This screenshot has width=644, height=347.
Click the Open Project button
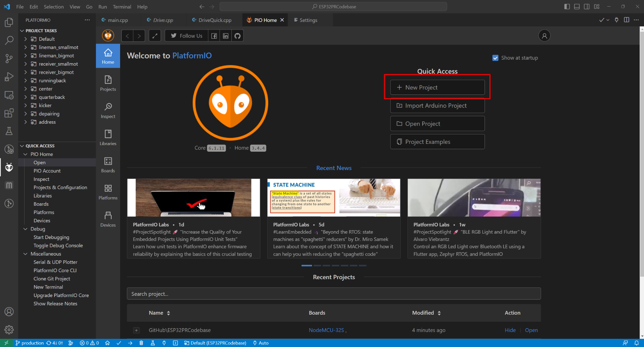tap(437, 124)
